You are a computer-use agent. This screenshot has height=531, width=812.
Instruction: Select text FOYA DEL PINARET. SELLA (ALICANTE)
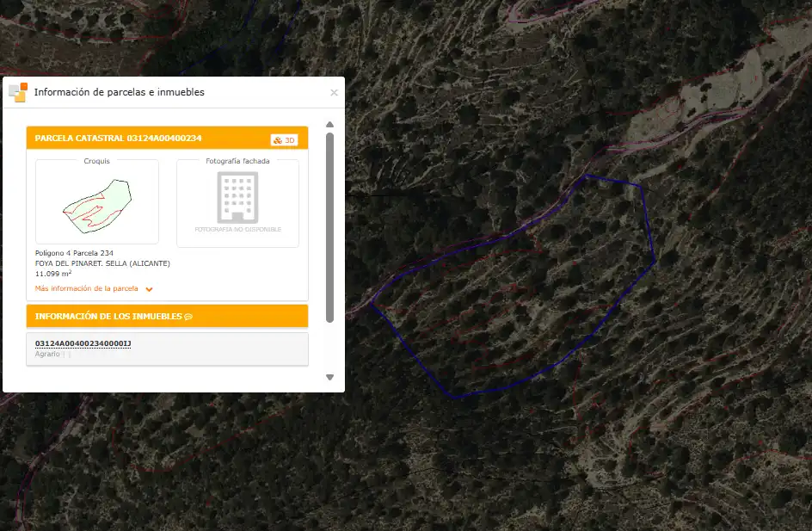point(102,263)
